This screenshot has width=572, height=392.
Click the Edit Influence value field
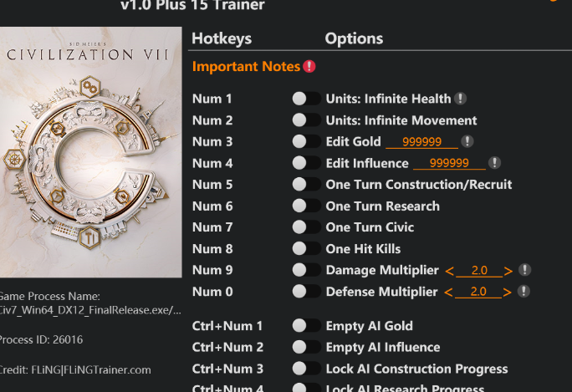point(449,164)
